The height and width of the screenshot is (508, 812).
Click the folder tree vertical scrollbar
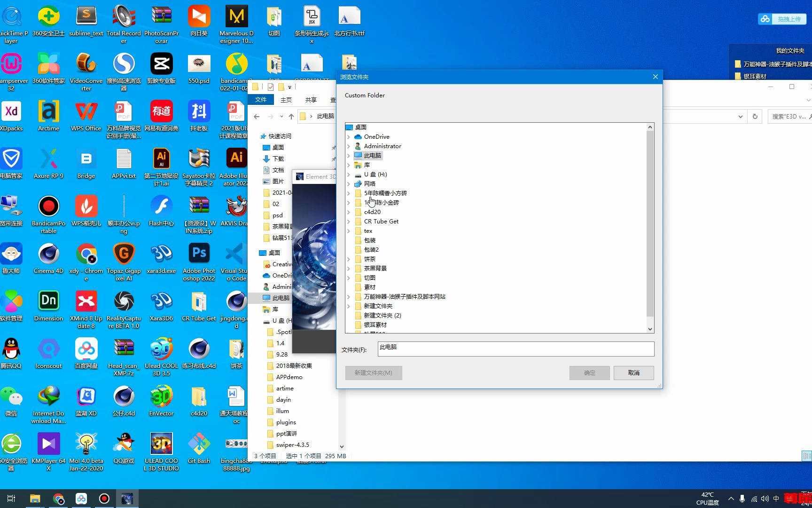[650, 223]
